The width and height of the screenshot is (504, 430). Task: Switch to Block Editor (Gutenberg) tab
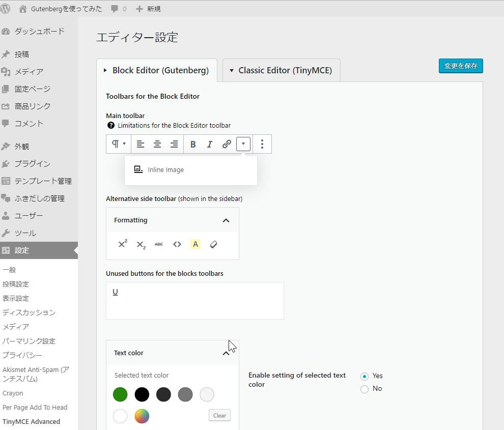tap(157, 70)
